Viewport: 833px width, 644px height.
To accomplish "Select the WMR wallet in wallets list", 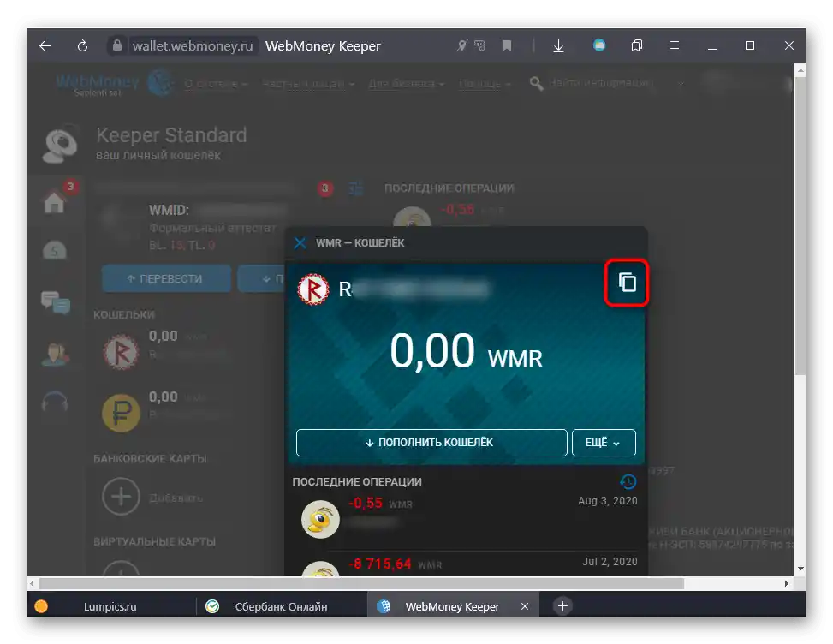I will (x=164, y=351).
